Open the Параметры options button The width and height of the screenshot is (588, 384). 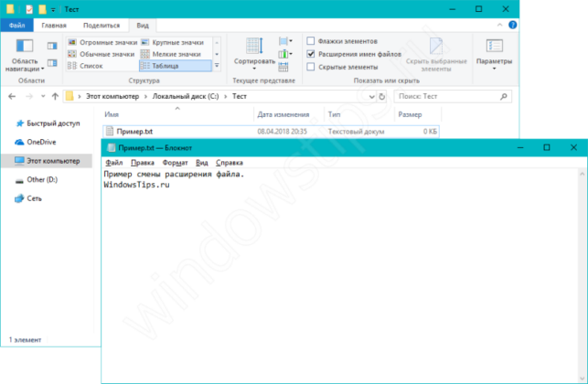(x=494, y=54)
